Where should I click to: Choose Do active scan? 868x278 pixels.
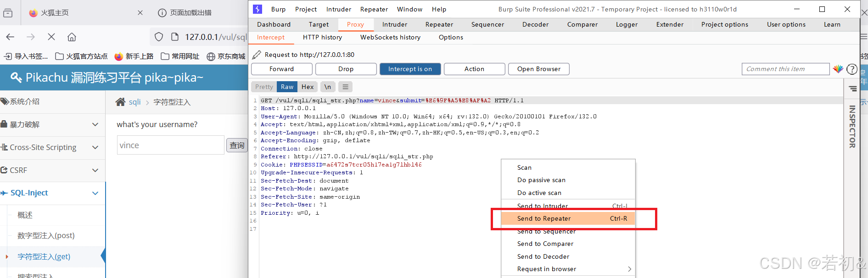pos(568,193)
